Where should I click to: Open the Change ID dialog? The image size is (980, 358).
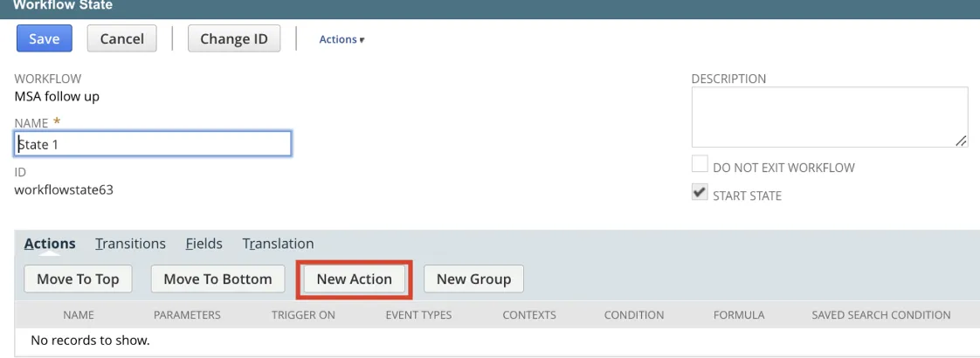point(234,38)
